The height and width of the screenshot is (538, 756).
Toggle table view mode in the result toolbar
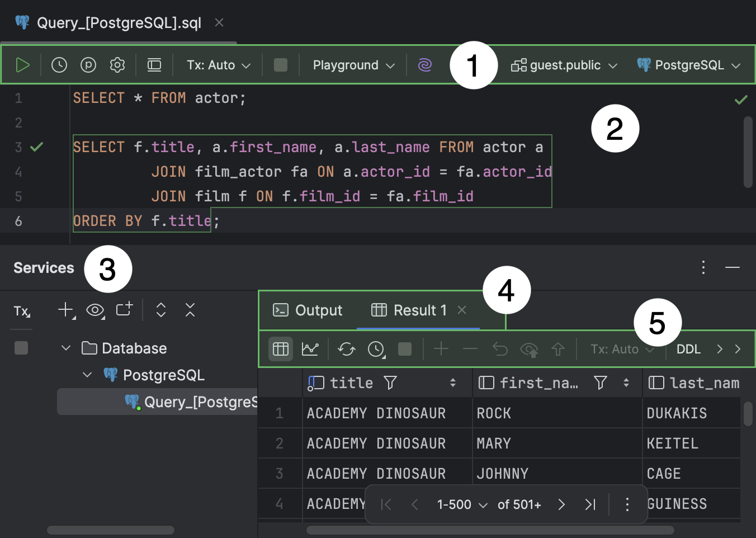[x=280, y=348]
